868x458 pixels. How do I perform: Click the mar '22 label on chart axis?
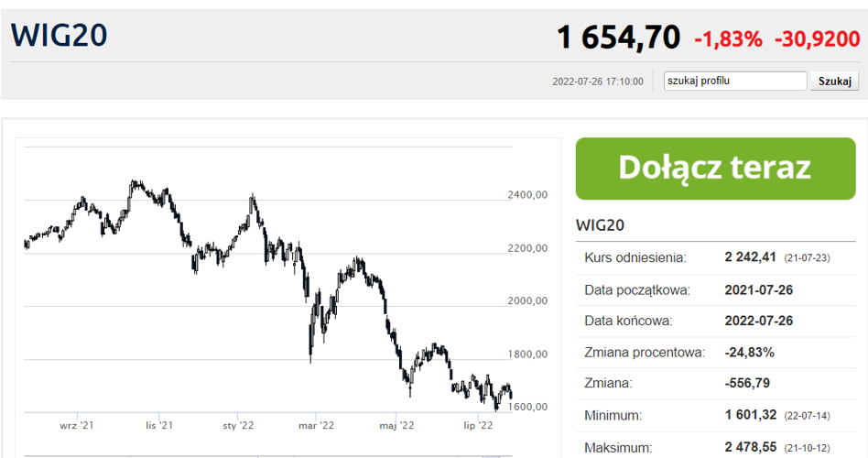coord(316,425)
